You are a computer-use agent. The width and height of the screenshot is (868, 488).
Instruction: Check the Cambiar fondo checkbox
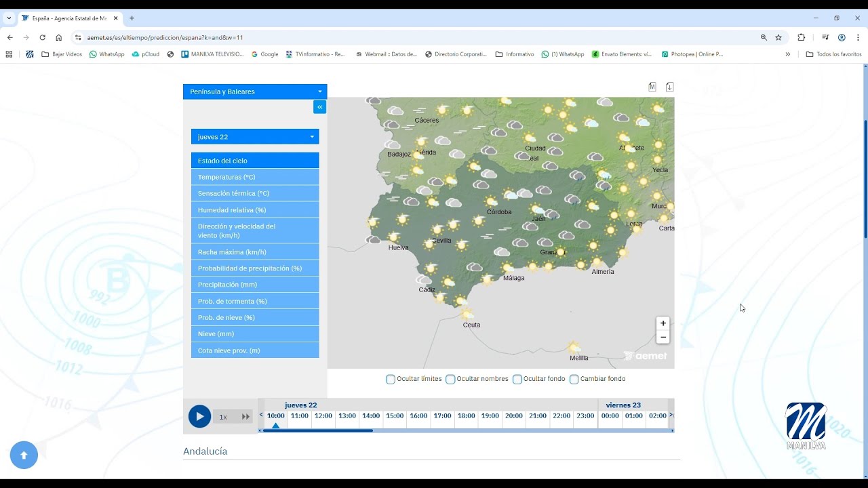(574, 379)
